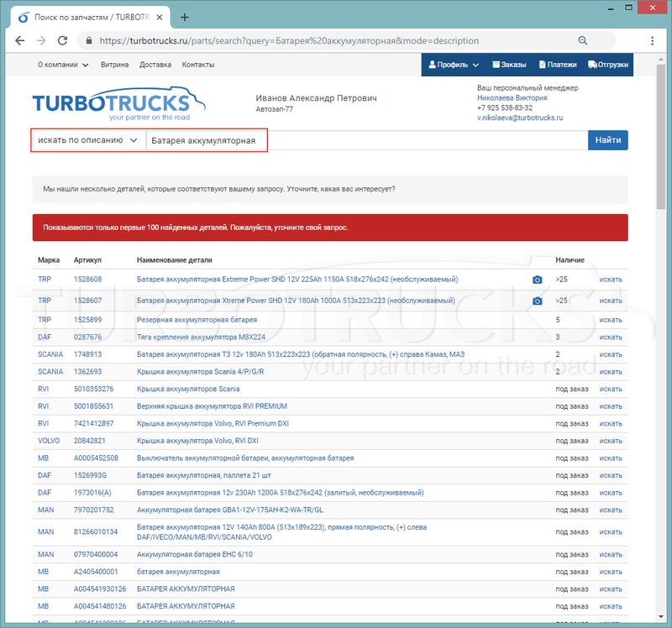Viewport: 672px width, 628px height.
Task: Click the TRP brand in row 1525899
Action: click(x=45, y=320)
